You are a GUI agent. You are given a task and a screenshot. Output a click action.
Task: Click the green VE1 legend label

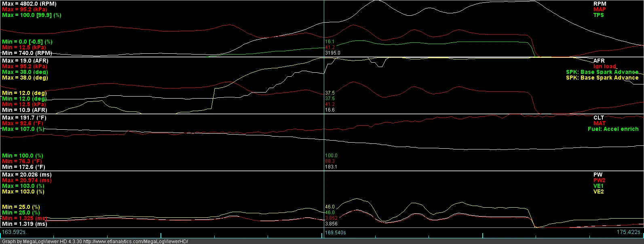coord(599,186)
